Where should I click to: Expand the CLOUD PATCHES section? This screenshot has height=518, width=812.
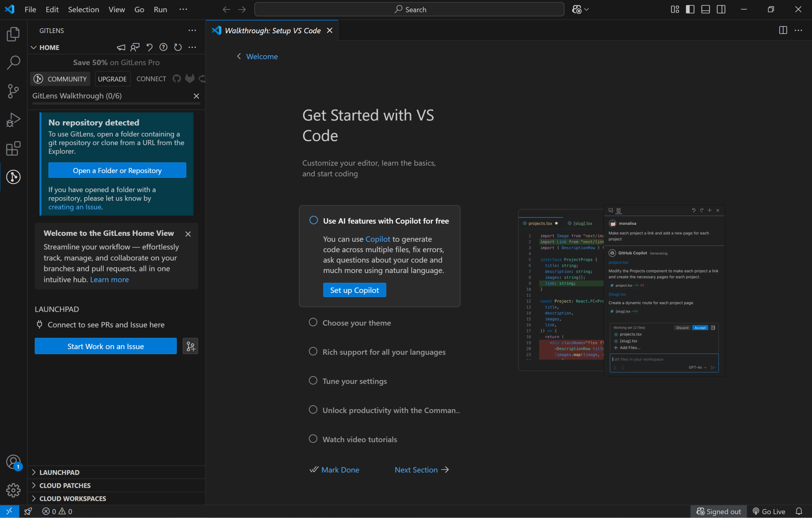click(x=116, y=485)
